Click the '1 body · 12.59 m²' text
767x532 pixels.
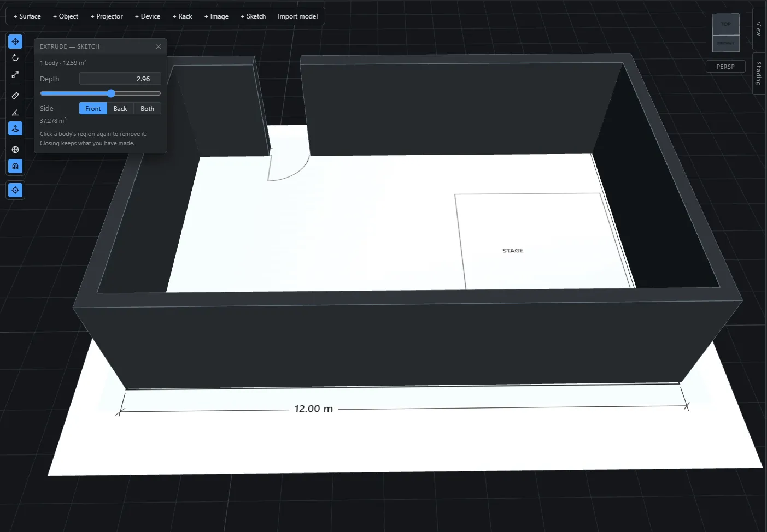[x=63, y=63]
